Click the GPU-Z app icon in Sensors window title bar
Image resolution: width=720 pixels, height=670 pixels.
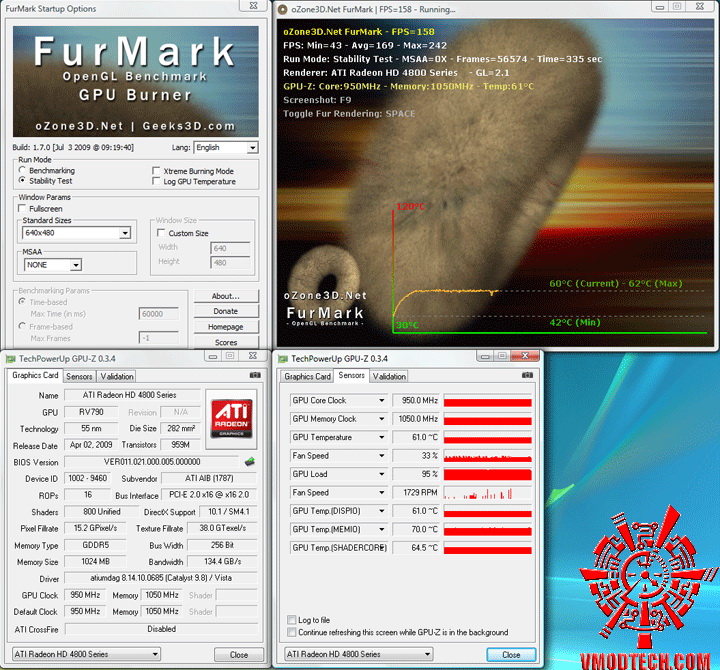coord(283,359)
